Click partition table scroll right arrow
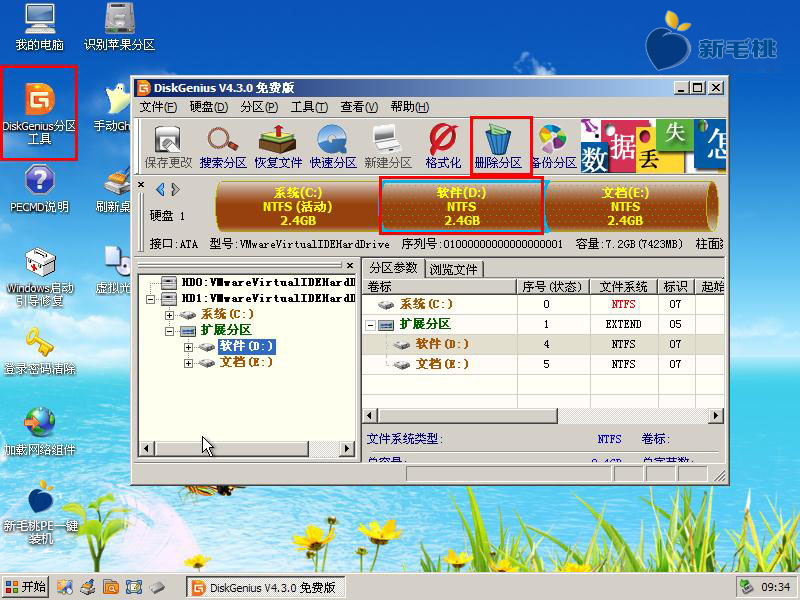 pyautogui.click(x=716, y=415)
